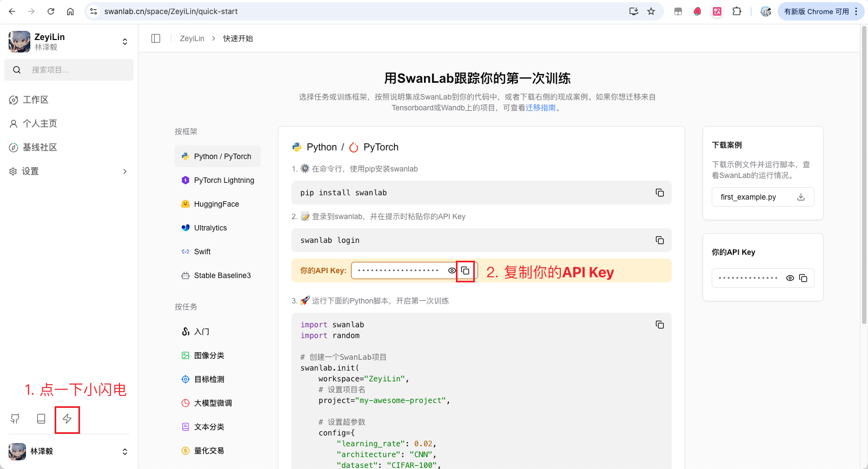This screenshot has height=469, width=868.
Task: Click the red extension icon in toolbar
Action: coord(698,11)
